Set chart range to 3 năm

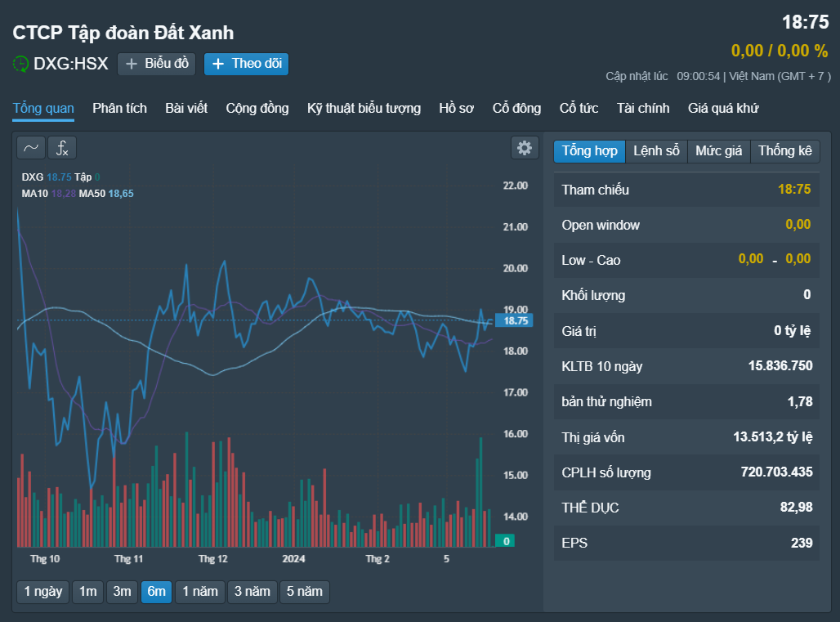pos(252,592)
